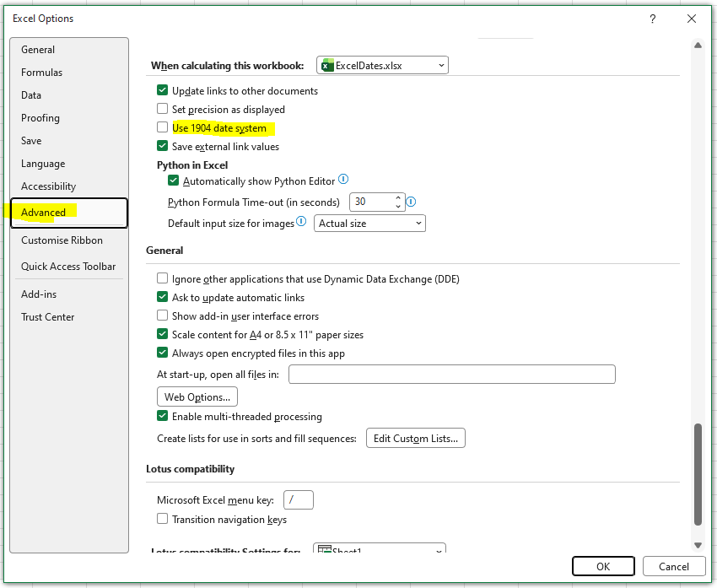Toggle Ask to update automatic links

click(162, 297)
